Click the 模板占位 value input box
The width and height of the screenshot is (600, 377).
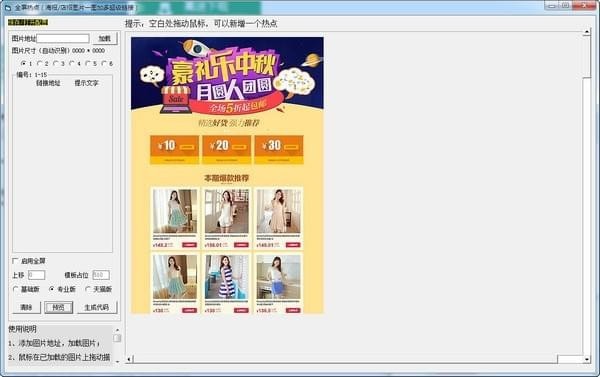[101, 275]
